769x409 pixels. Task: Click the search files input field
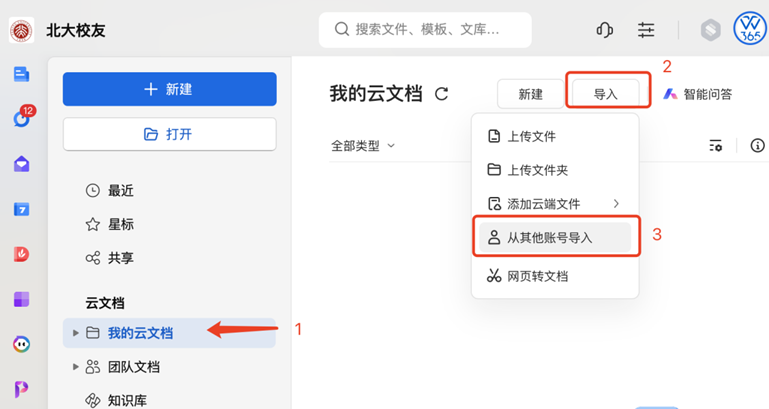pos(425,30)
